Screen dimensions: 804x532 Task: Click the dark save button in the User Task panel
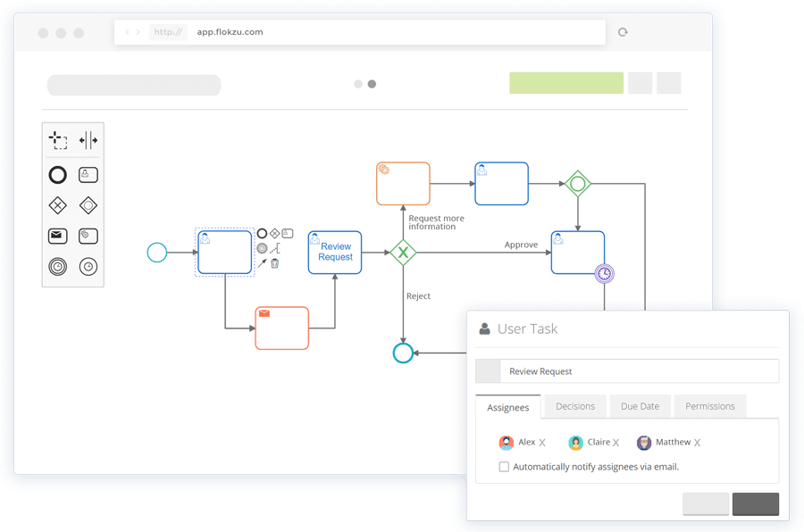point(755,504)
